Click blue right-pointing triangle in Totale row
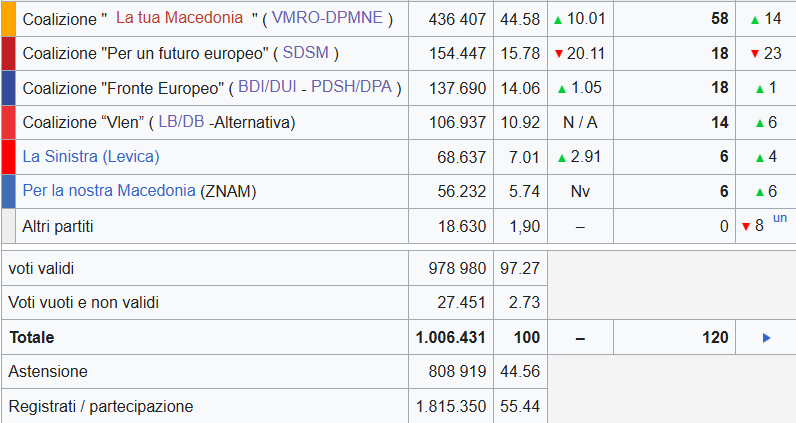The height and width of the screenshot is (423, 796). coord(766,338)
